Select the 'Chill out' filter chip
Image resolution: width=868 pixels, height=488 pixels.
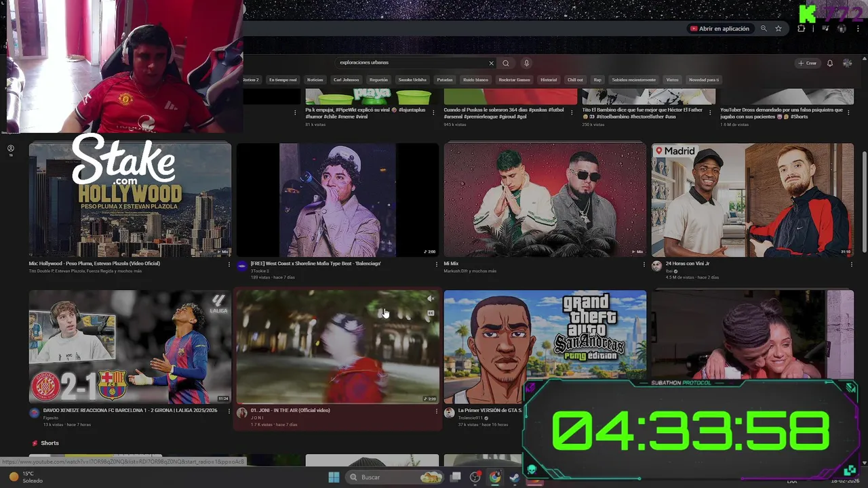click(x=575, y=79)
